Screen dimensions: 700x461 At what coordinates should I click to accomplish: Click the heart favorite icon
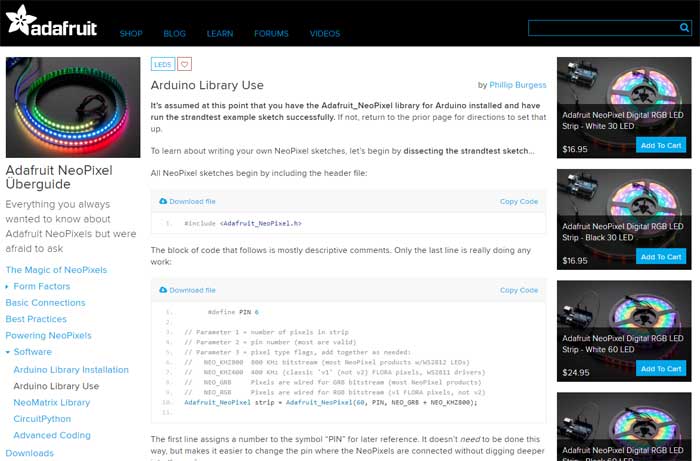coord(184,64)
